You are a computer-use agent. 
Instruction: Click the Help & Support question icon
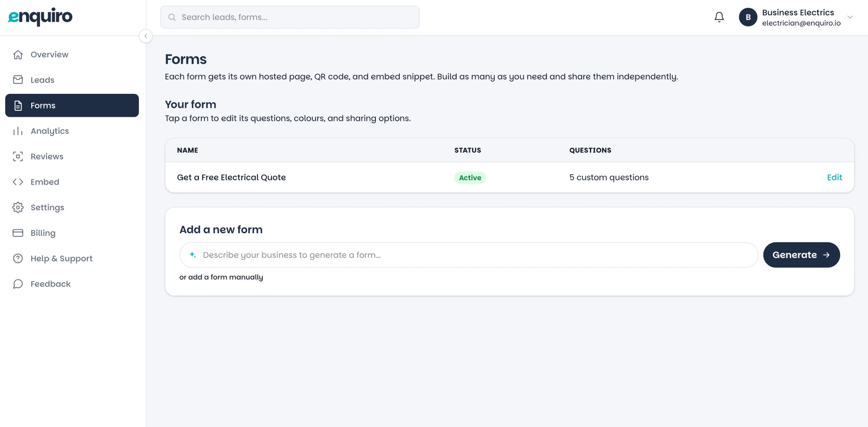click(x=18, y=258)
